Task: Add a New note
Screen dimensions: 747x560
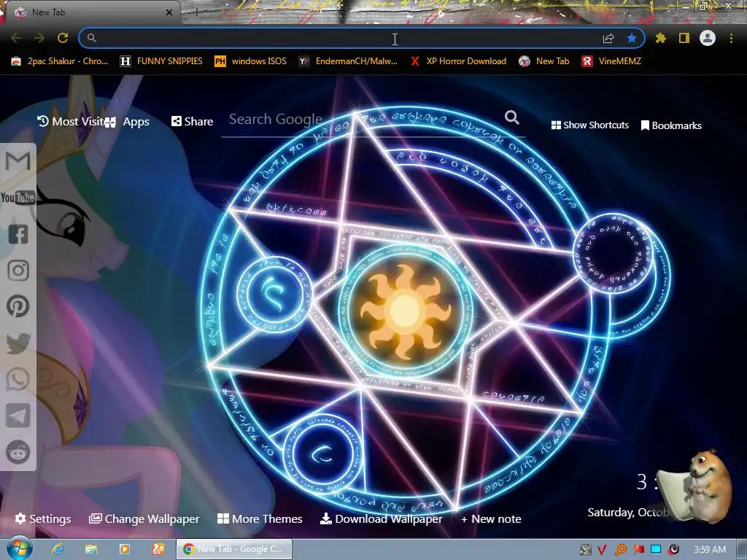Action: (491, 518)
